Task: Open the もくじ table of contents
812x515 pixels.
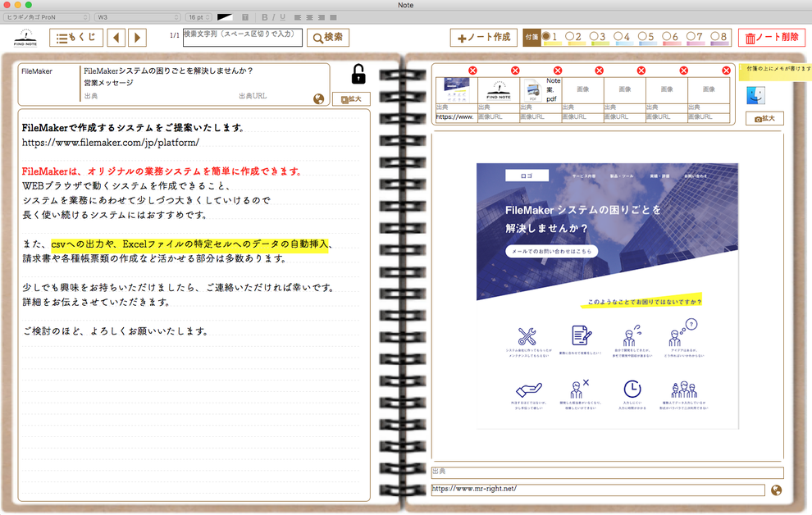Action: (x=76, y=38)
